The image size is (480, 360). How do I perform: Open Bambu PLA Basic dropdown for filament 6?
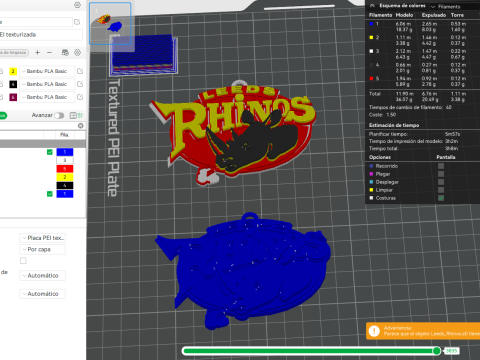[x=47, y=97]
